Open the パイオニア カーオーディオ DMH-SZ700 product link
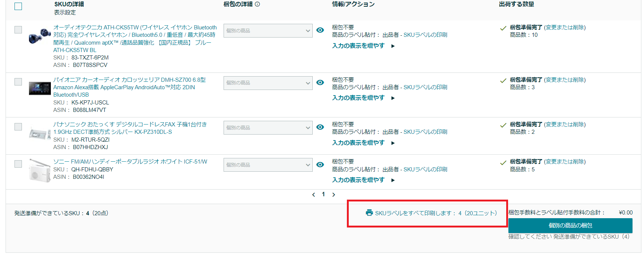The width and height of the screenshot is (644, 255). coord(130,87)
